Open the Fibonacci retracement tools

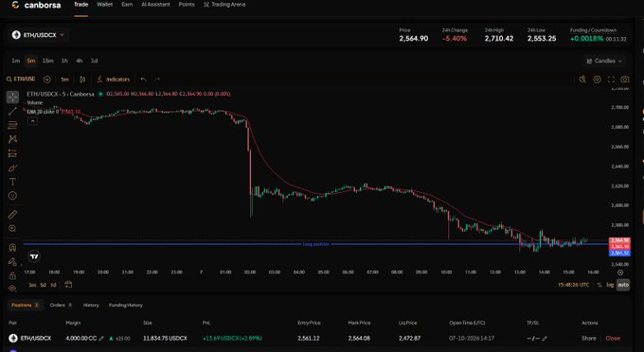pyautogui.click(x=12, y=125)
